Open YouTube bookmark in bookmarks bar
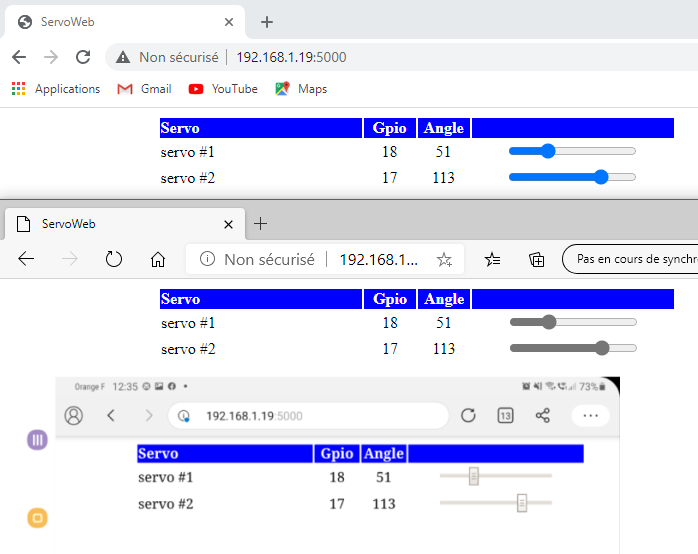Image resolution: width=698 pixels, height=554 pixels. pos(223,89)
